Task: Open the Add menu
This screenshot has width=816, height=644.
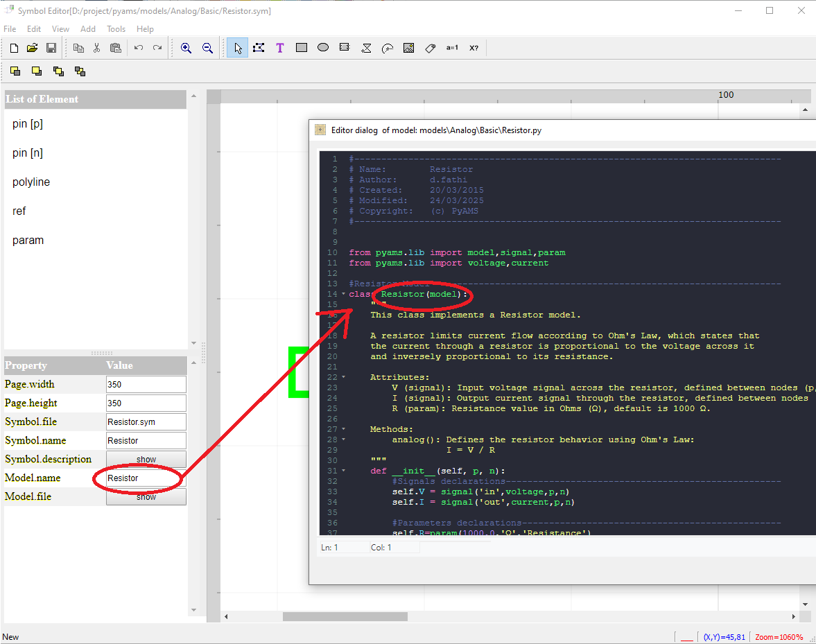Action: [x=88, y=29]
